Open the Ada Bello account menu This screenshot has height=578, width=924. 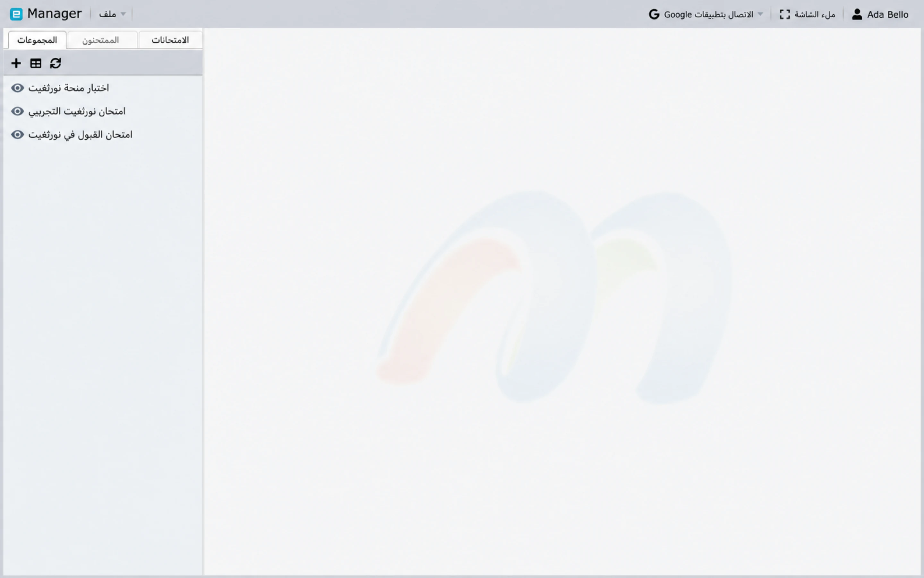[880, 14]
